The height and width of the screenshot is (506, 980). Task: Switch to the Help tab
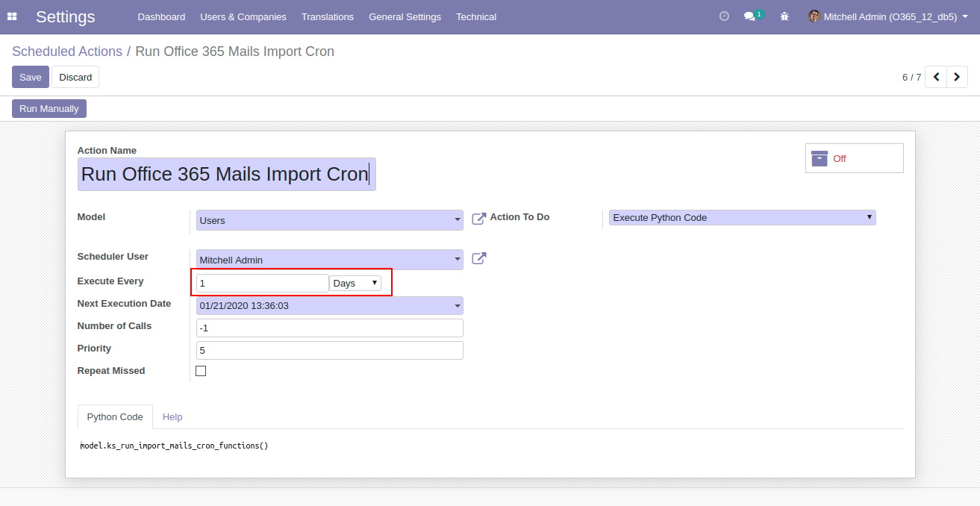point(172,417)
